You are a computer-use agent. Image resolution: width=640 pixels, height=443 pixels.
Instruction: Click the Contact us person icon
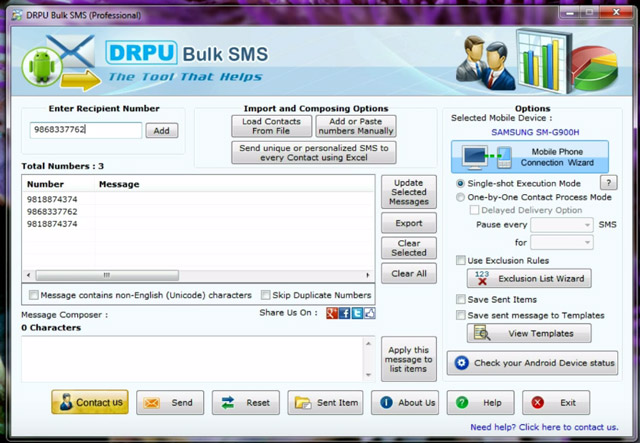[65, 402]
